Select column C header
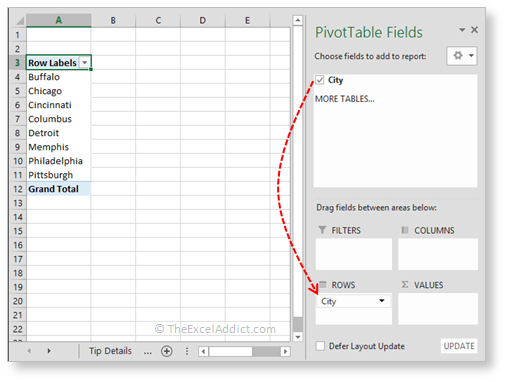This screenshot has width=506, height=382. coord(158,20)
